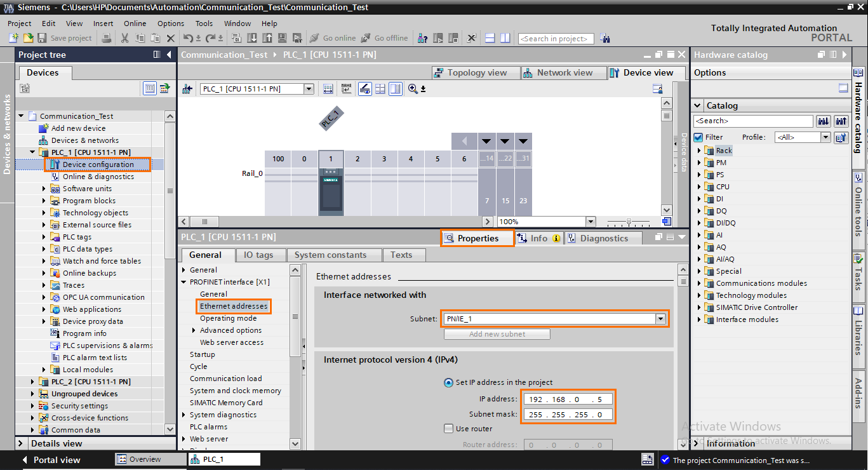This screenshot has width=868, height=470.
Task: Click the Go online button
Action: [x=332, y=38]
